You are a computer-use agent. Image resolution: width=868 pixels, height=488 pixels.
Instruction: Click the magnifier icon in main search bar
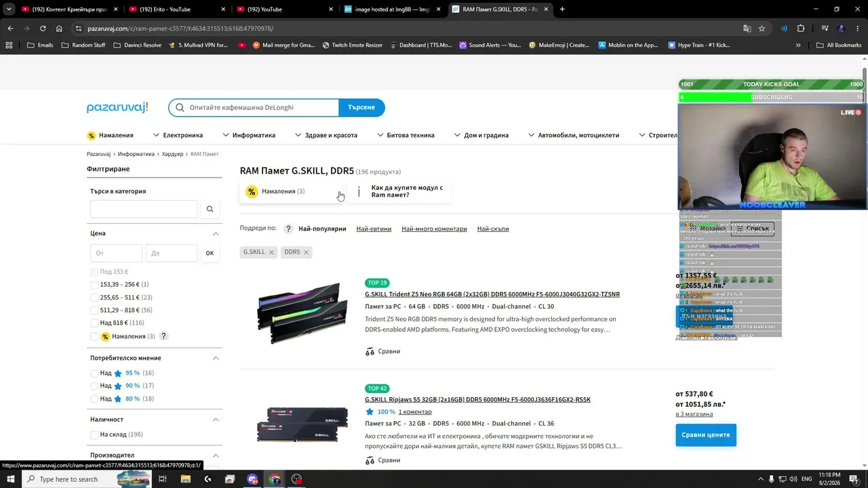point(180,107)
